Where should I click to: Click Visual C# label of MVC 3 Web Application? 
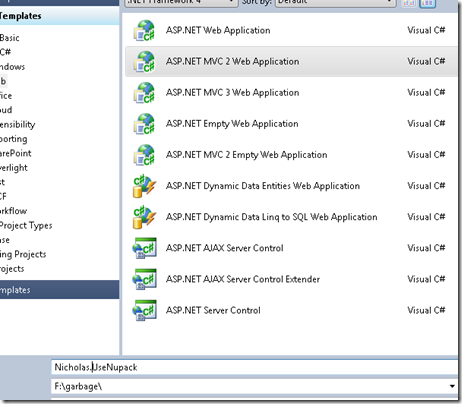426,92
